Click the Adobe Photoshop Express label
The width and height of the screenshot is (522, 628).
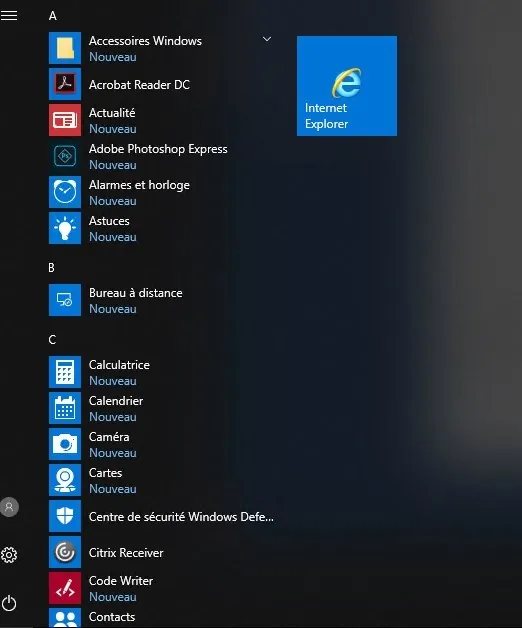[158, 149]
